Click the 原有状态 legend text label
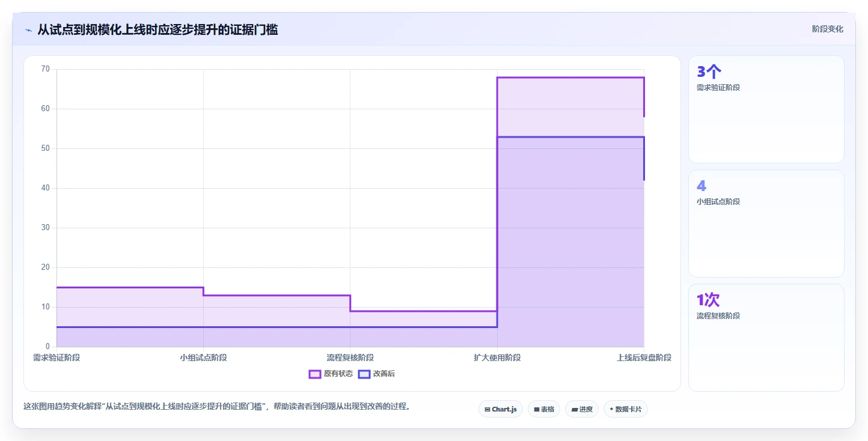Screen dimensions: 868x441 pos(338,374)
